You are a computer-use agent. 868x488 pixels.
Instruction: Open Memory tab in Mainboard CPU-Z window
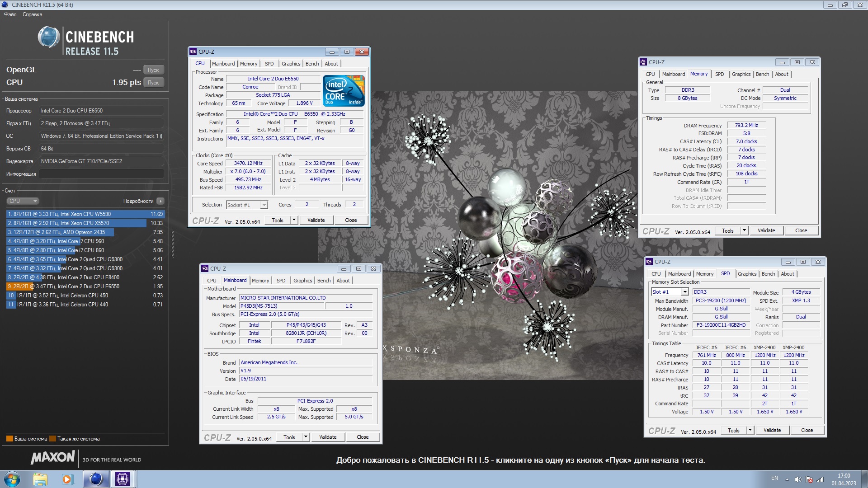260,281
